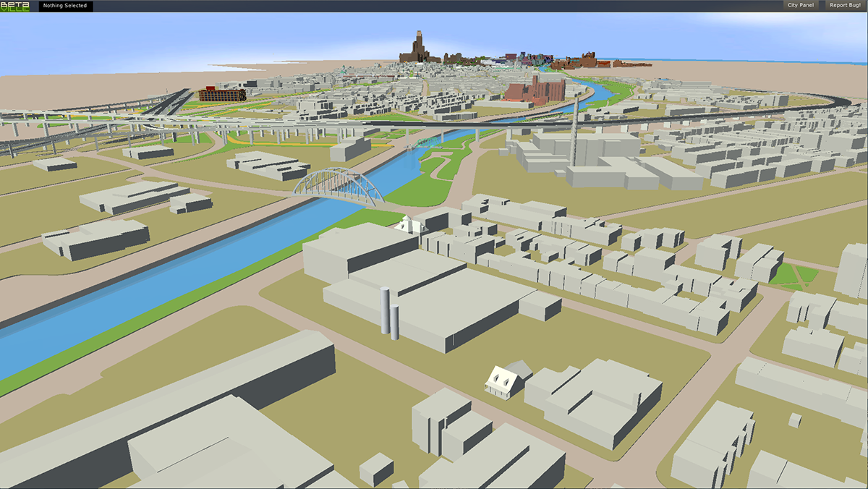
Task: Click the colorful downtown building cluster on horizon
Action: pyautogui.click(x=522, y=59)
